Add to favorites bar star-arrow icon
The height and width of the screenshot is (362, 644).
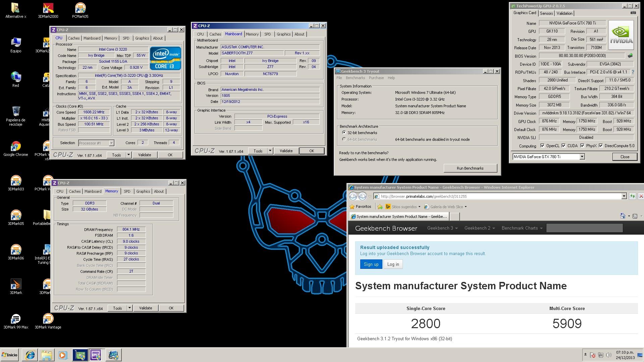(x=380, y=207)
